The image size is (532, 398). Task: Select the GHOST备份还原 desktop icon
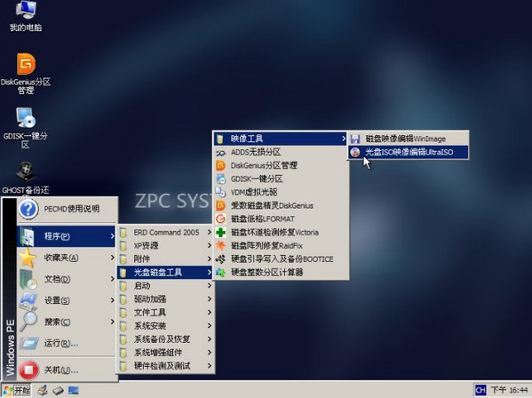[x=26, y=178]
